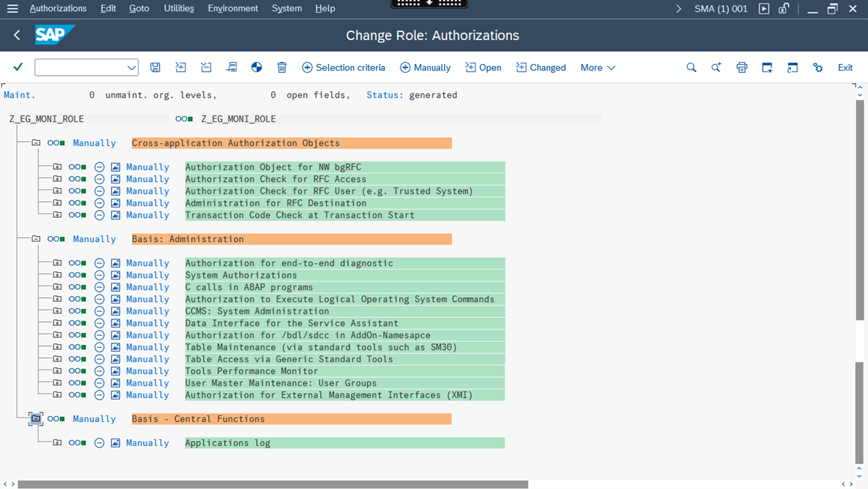Deactivate the Applications log authorization via minus icon
The image size is (868, 489).
[100, 443]
